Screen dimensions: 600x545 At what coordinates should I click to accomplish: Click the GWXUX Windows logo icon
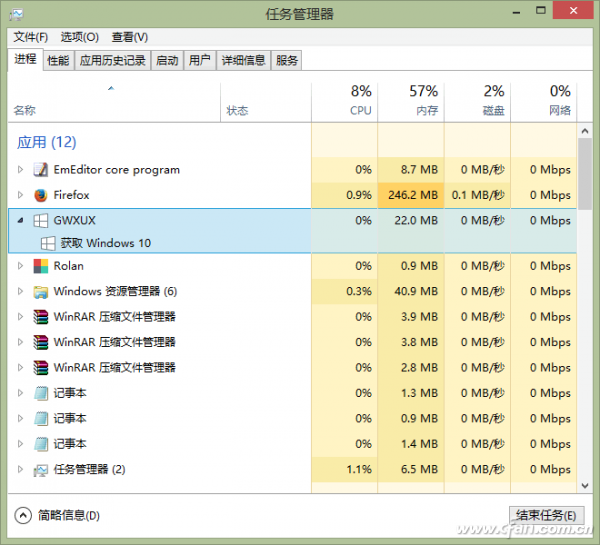point(41,220)
